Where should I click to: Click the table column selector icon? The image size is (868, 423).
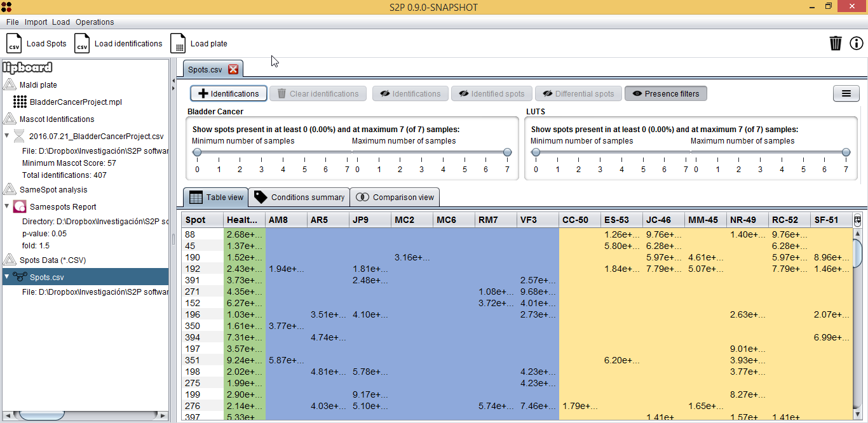pyautogui.click(x=858, y=220)
